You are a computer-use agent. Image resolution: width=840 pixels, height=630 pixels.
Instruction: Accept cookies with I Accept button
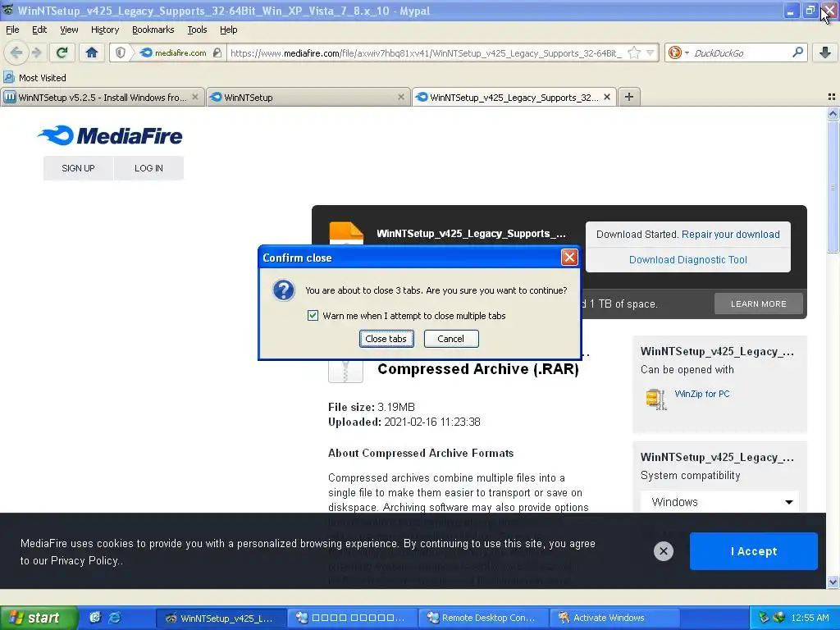point(753,551)
